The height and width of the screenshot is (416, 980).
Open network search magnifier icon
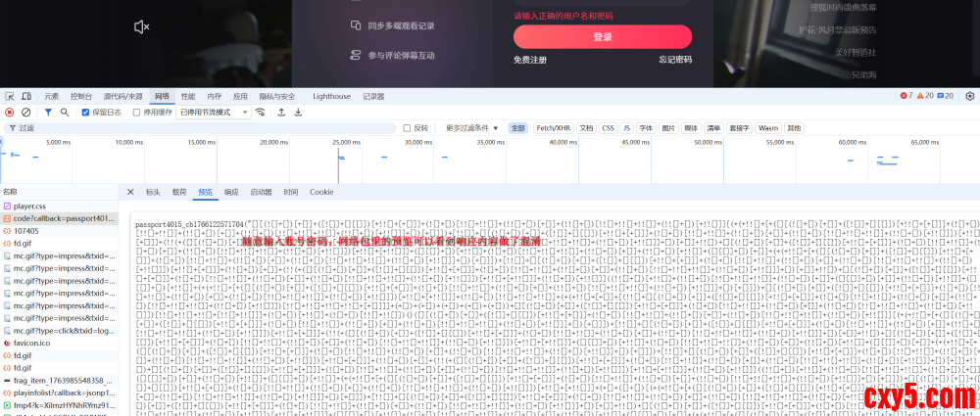tap(65, 113)
